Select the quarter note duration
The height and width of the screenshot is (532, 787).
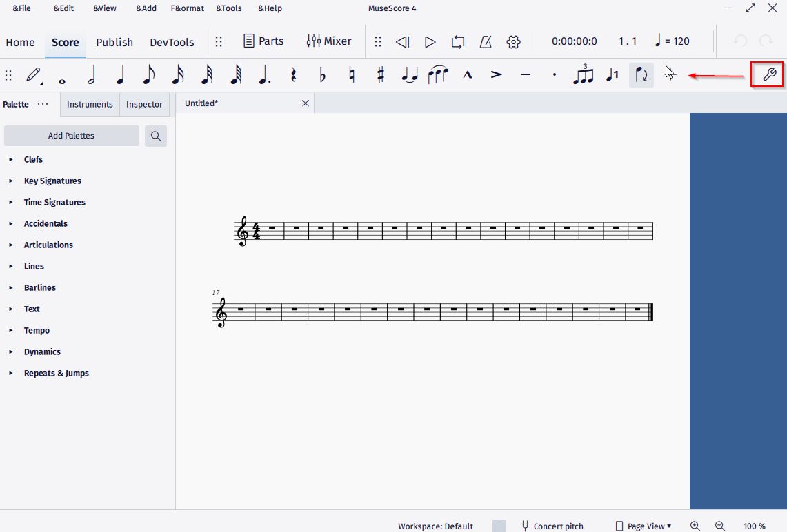click(120, 74)
